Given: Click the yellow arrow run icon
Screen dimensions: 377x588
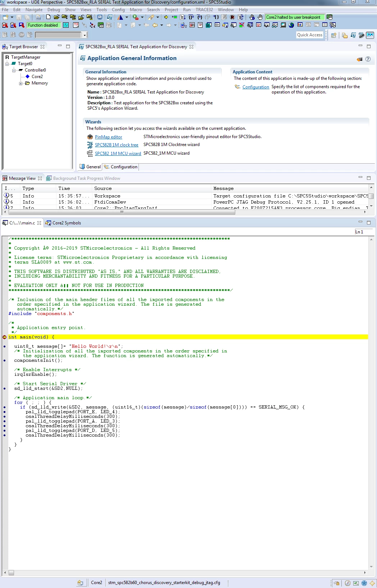Looking at the screenshot, I should pyautogui.click(x=166, y=17).
